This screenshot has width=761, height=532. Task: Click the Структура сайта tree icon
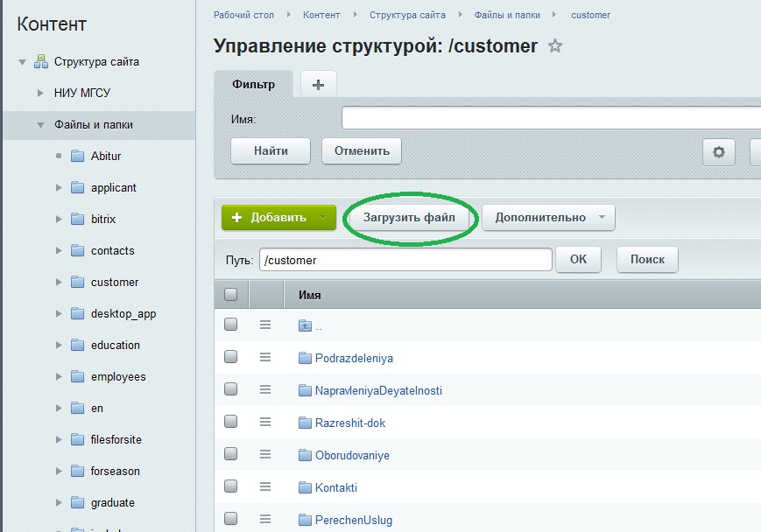41,61
